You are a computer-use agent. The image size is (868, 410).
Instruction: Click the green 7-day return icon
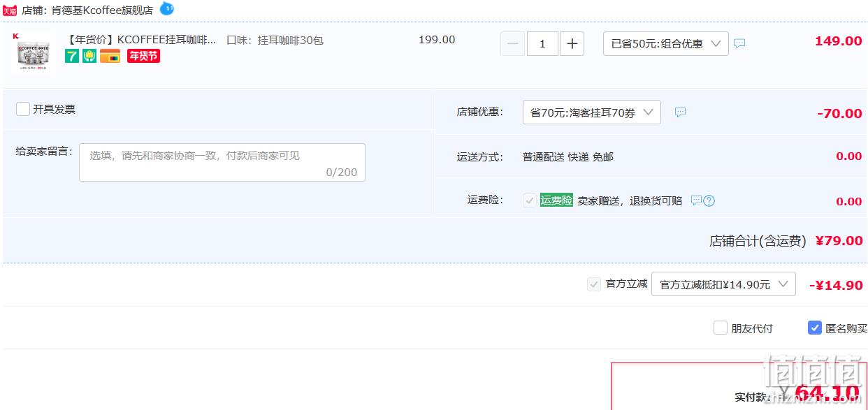[x=72, y=56]
